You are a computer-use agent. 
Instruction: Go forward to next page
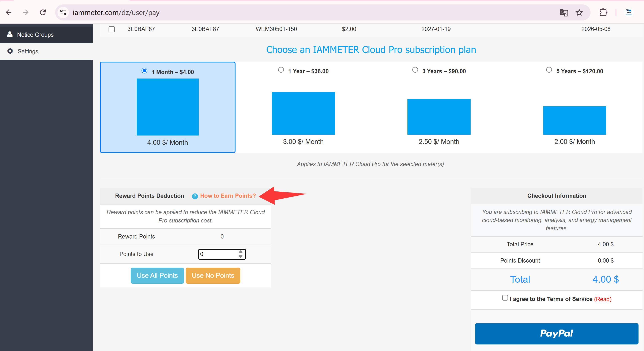coord(26,12)
